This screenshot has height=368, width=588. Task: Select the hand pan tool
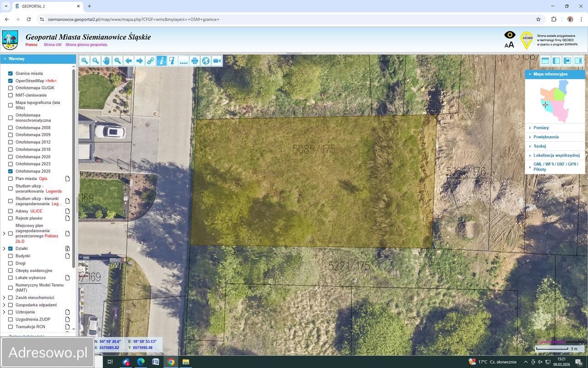coord(107,61)
